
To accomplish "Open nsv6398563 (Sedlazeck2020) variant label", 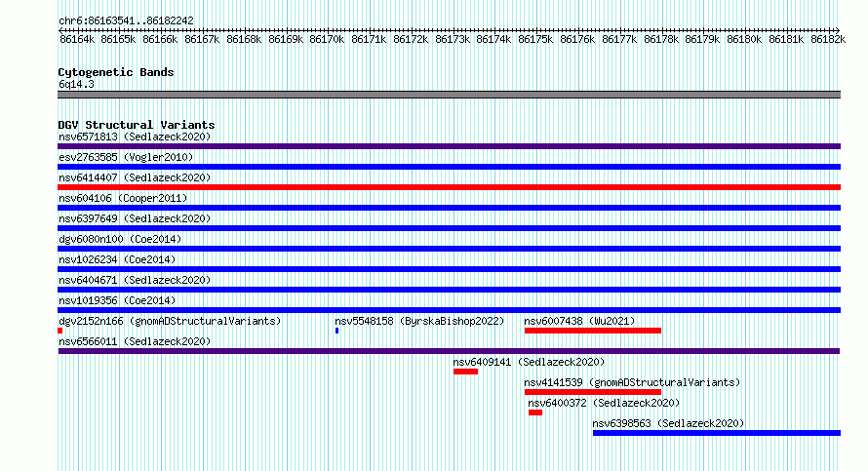I will click(668, 423).
